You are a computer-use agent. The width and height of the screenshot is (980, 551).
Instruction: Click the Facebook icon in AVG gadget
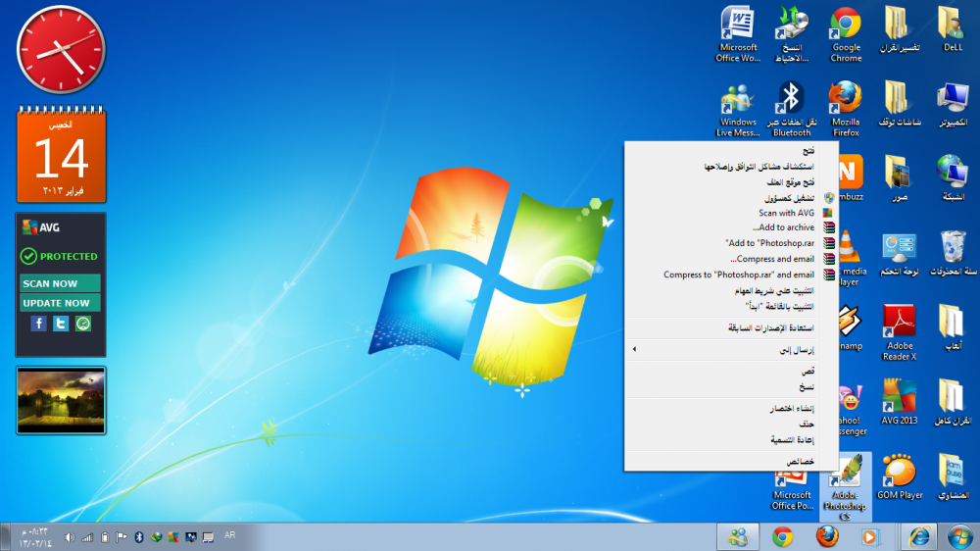click(x=38, y=323)
